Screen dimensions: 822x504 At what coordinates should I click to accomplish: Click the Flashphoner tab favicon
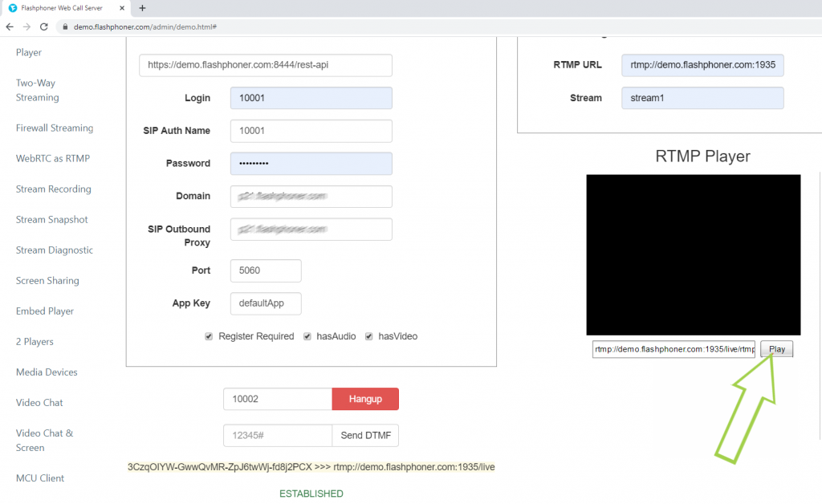(x=13, y=8)
